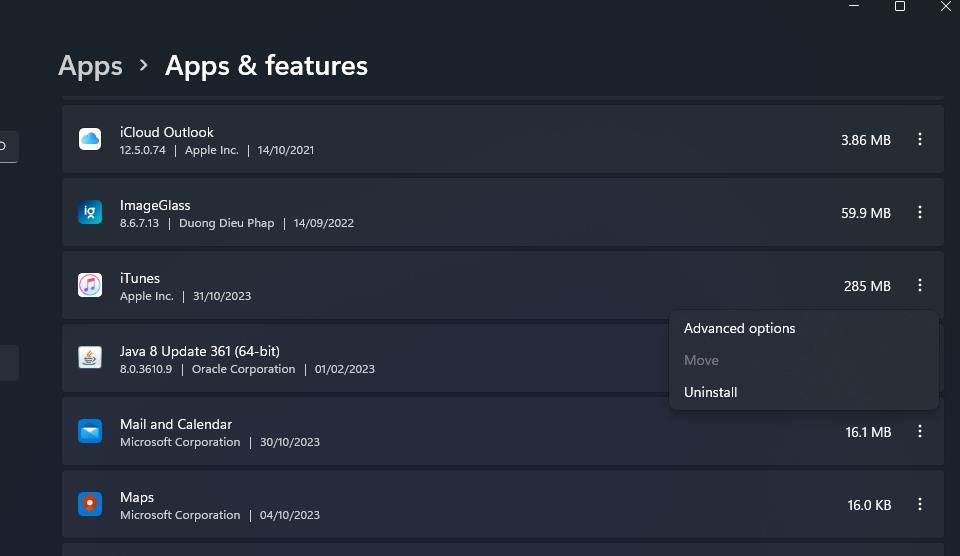
Task: Click the Java 8 Update coffee icon
Action: (90, 358)
